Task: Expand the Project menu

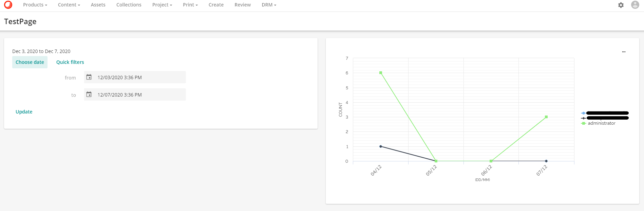Action: pos(162,5)
